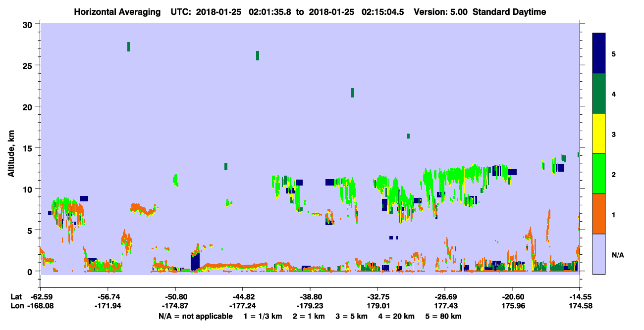644x330 pixels.
Task: Click the '5 = 80 km' legend entry
Action: tap(444, 316)
